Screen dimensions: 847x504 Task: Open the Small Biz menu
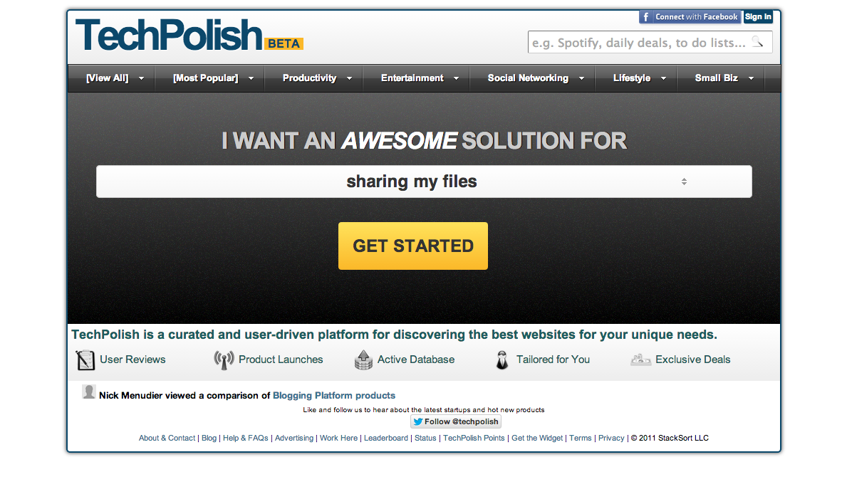(x=721, y=78)
